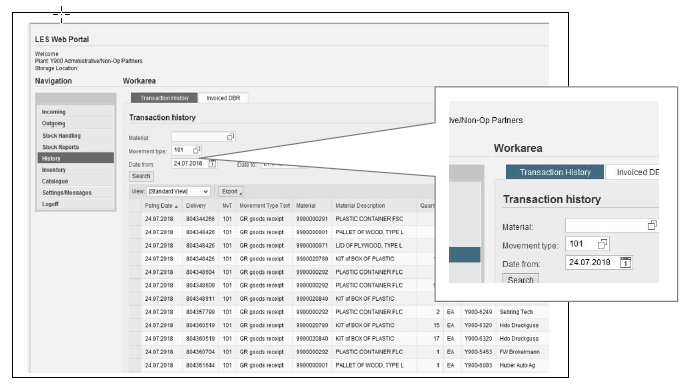Select row marker of PLASTIC CONTAINER FSC row
This screenshot has width=695, height=387.
135,219
